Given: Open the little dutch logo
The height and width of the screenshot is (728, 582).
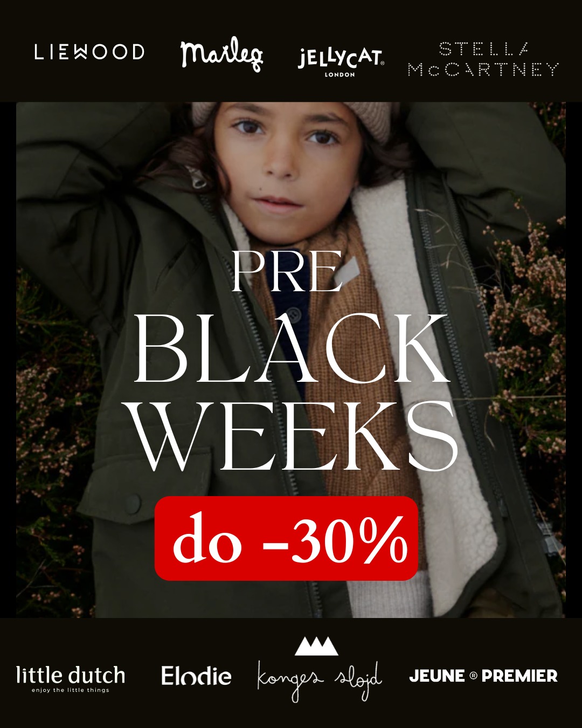Looking at the screenshot, I should (71, 679).
